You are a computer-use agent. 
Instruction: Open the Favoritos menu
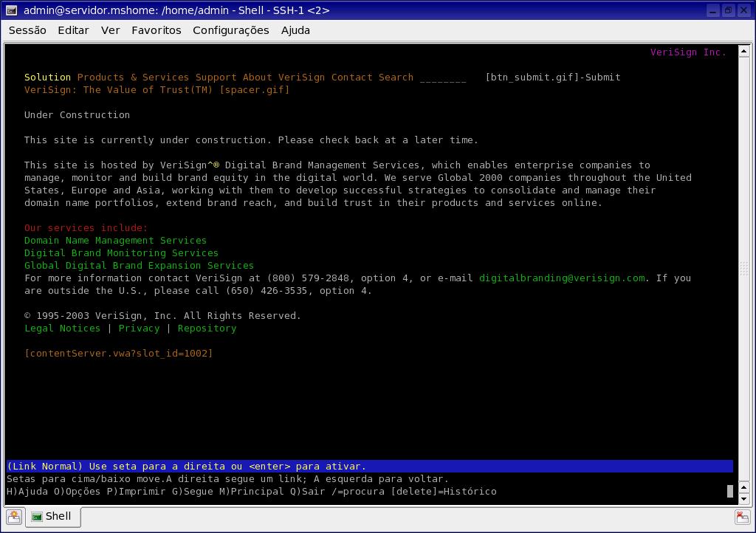(x=157, y=30)
